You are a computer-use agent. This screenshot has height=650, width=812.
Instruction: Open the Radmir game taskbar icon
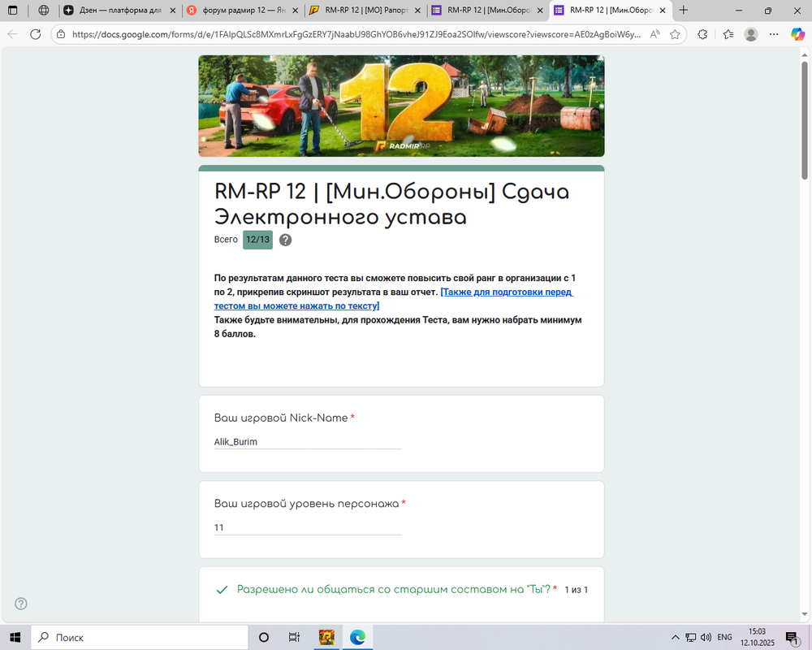tap(326, 637)
